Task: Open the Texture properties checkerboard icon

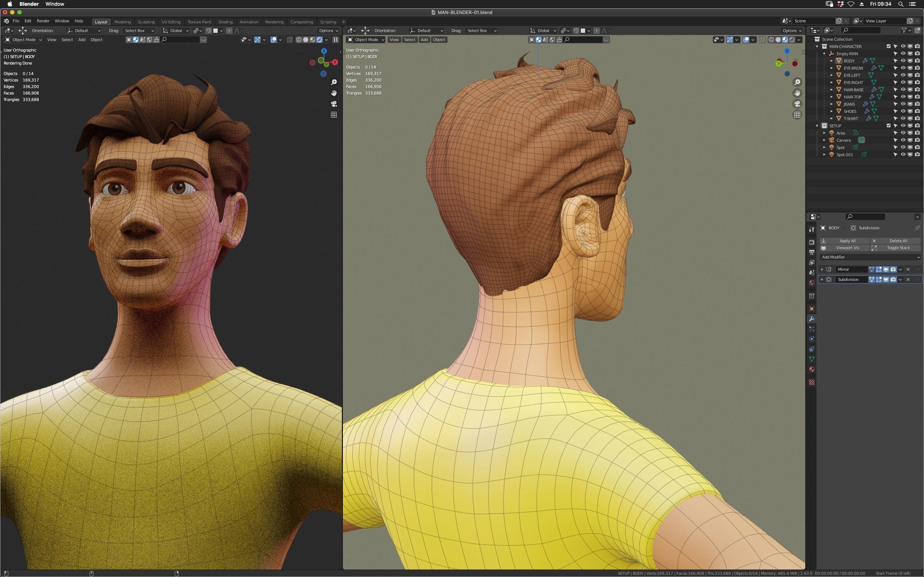Action: (x=812, y=382)
